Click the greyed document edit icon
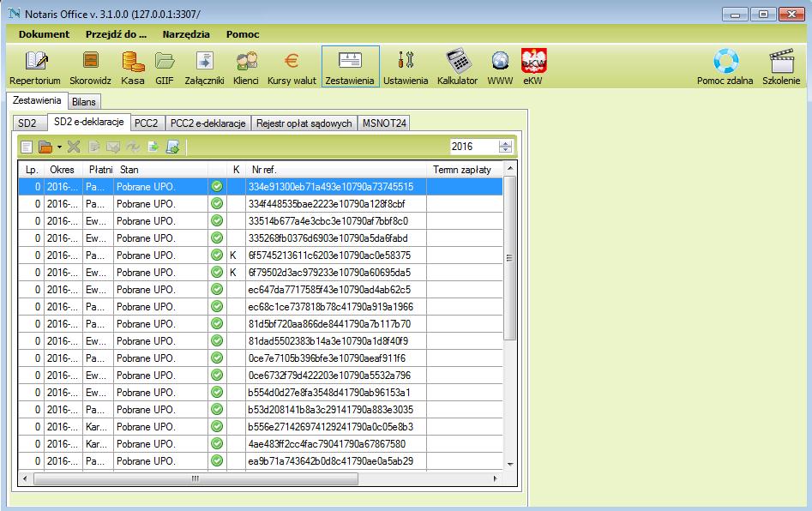Screen dimensions: 812x511 93,147
